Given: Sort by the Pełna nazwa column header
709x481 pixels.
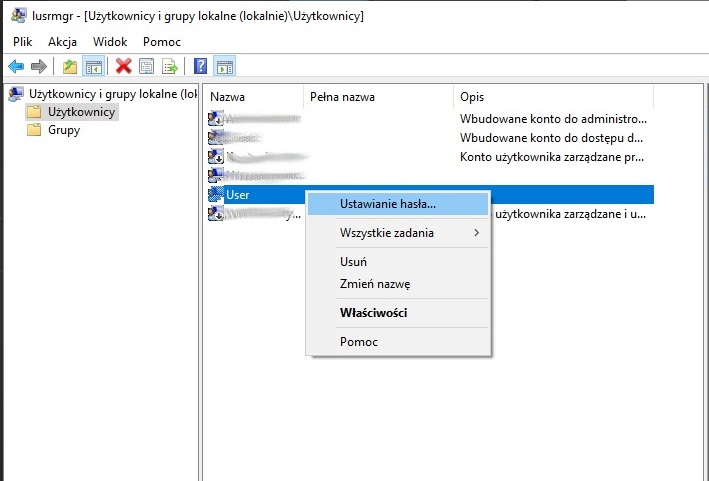Looking at the screenshot, I should click(378, 97).
